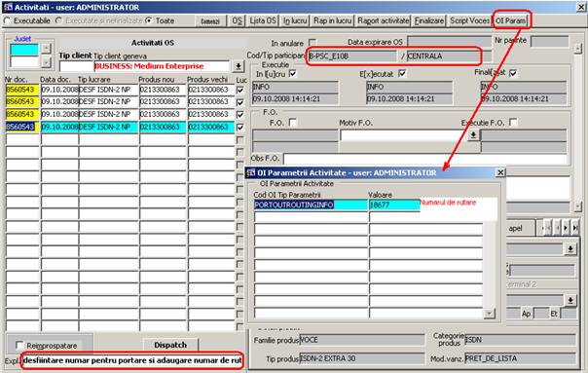Screen dimensions: 588x373
Task: Open the Tip client dropdown arrow
Action: point(238,66)
